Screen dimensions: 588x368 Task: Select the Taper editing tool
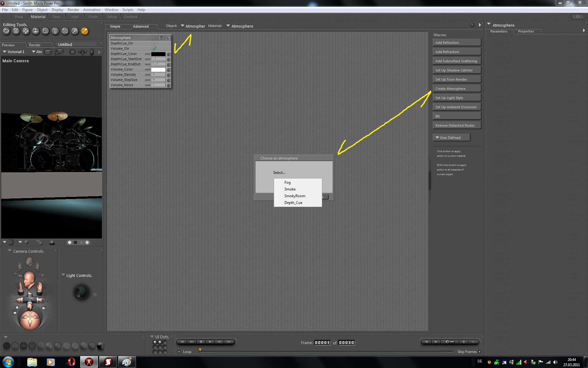55,31
